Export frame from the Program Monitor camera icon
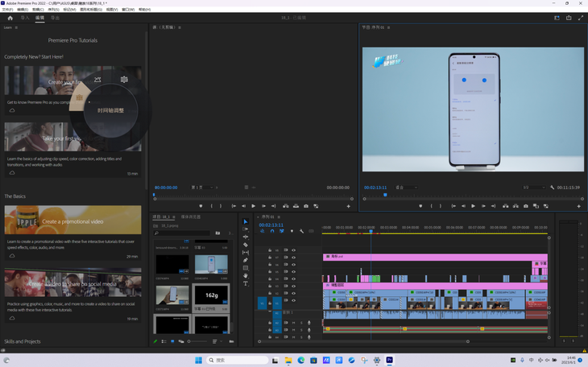 (526, 206)
